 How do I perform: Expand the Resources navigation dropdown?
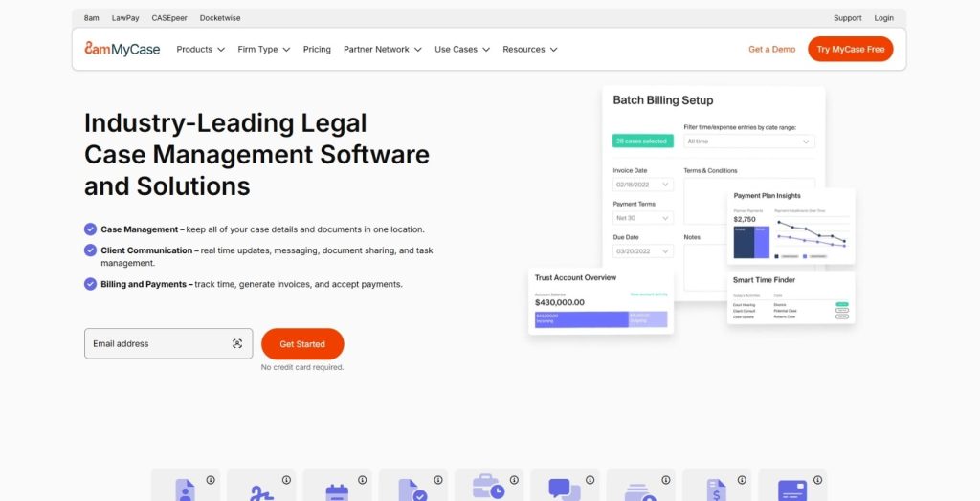[529, 50]
